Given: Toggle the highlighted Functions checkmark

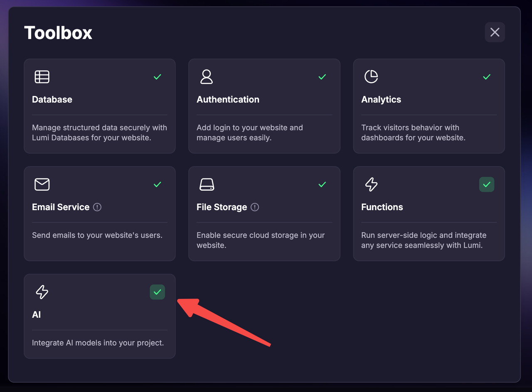Looking at the screenshot, I should [487, 184].
